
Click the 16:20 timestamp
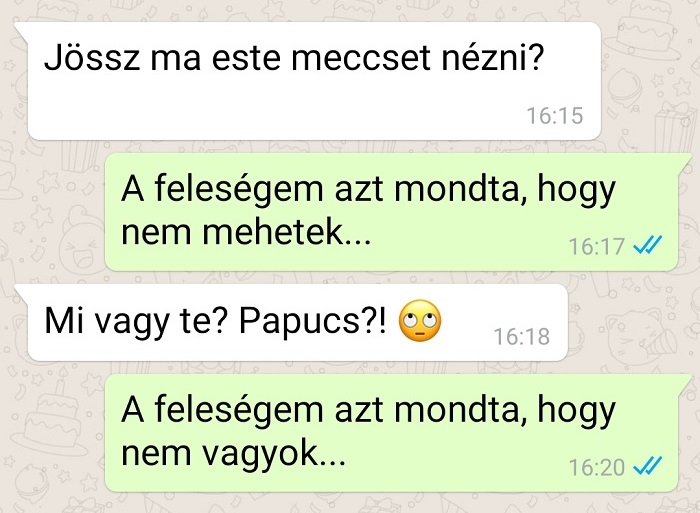[596, 467]
